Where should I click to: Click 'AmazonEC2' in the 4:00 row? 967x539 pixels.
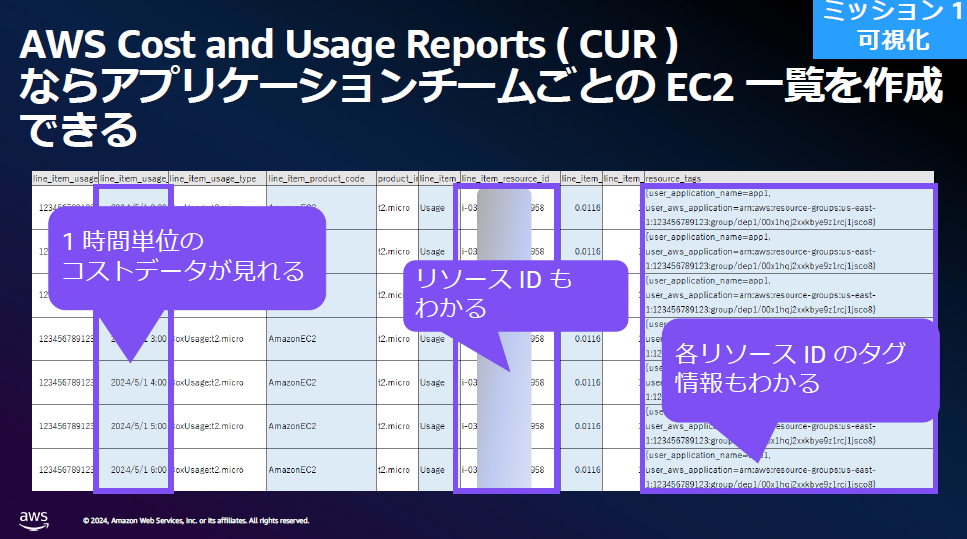click(x=292, y=382)
